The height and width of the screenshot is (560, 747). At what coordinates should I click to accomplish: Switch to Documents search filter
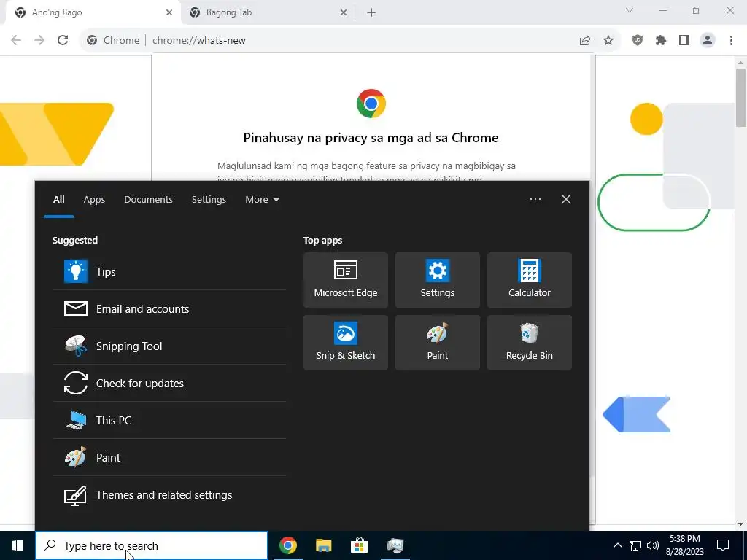pos(148,200)
